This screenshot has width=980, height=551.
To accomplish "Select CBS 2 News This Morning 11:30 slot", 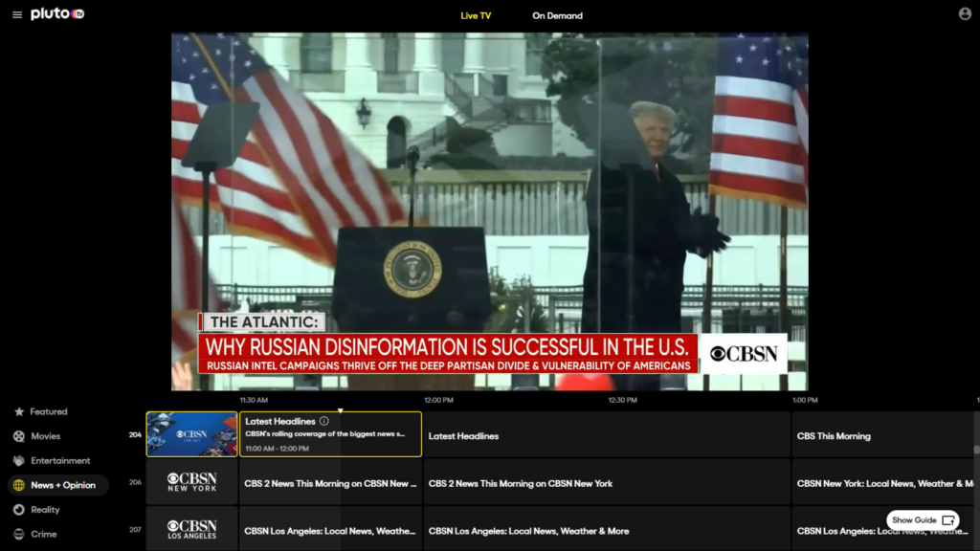I will (x=330, y=482).
